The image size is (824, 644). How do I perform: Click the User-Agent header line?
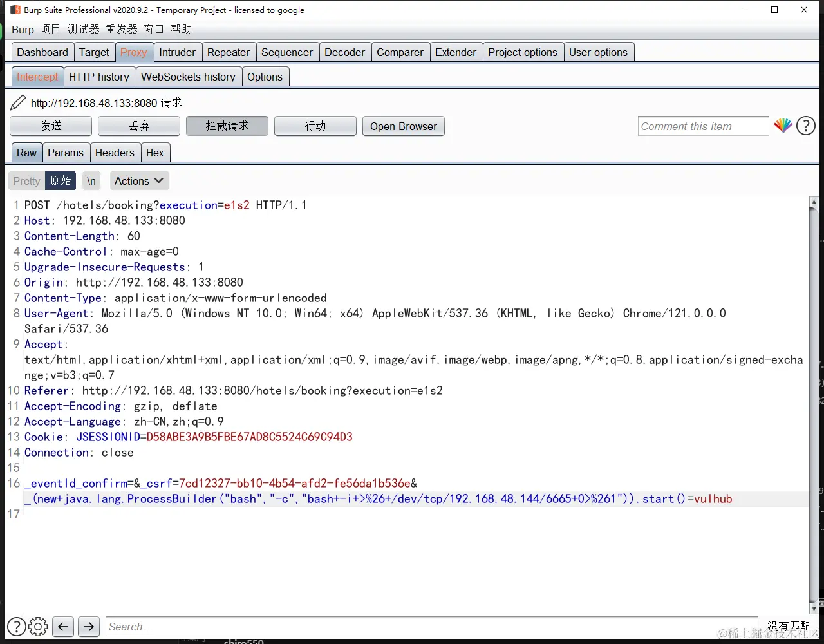point(375,321)
